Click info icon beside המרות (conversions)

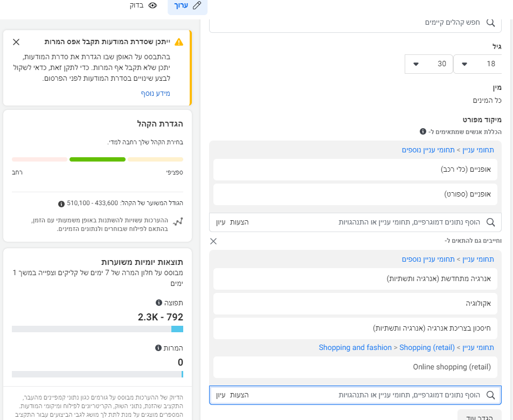(158, 348)
